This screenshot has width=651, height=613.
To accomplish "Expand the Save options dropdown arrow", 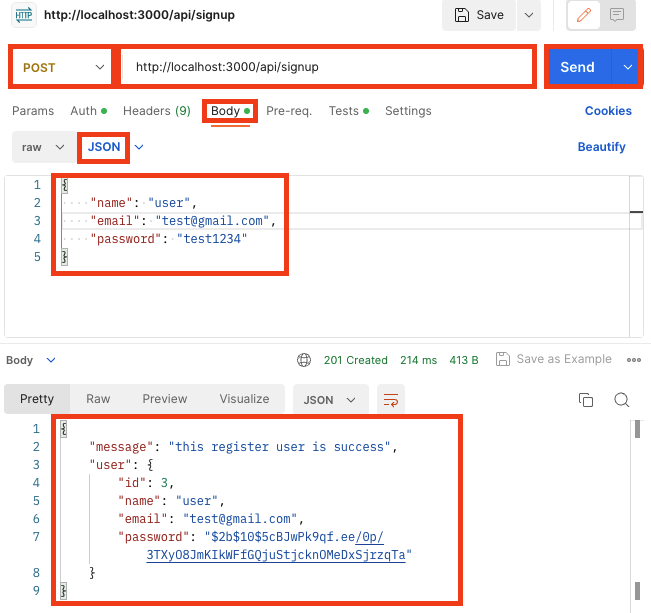I will pyautogui.click(x=529, y=15).
